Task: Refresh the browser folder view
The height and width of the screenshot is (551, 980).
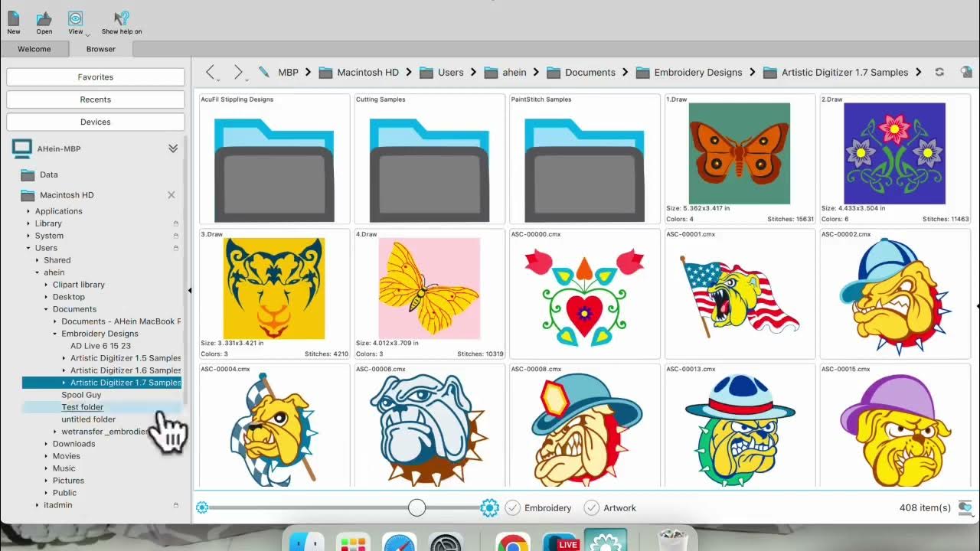Action: [x=939, y=72]
